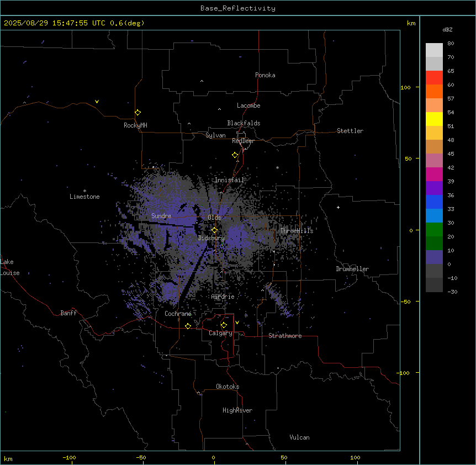The height and width of the screenshot is (465, 476).
Task: Click the Olds label
Action: pos(214,218)
